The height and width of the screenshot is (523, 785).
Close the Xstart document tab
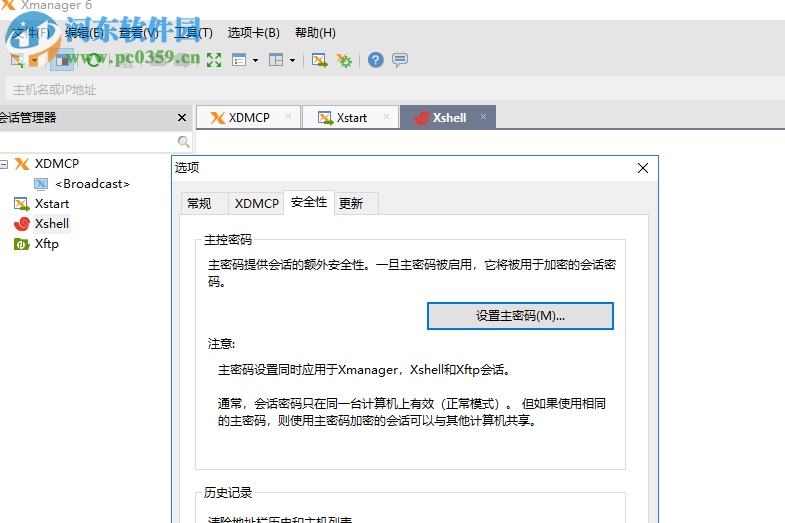pyautogui.click(x=386, y=117)
